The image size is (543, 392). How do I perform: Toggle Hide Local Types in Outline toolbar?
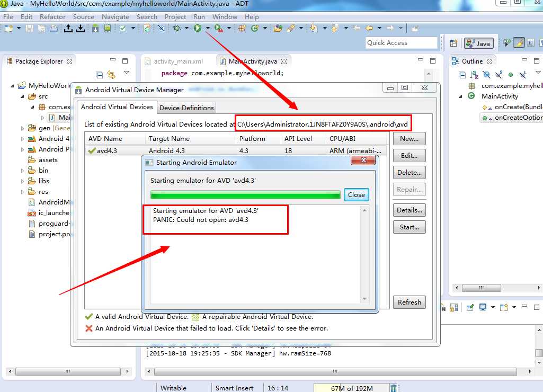click(523, 75)
